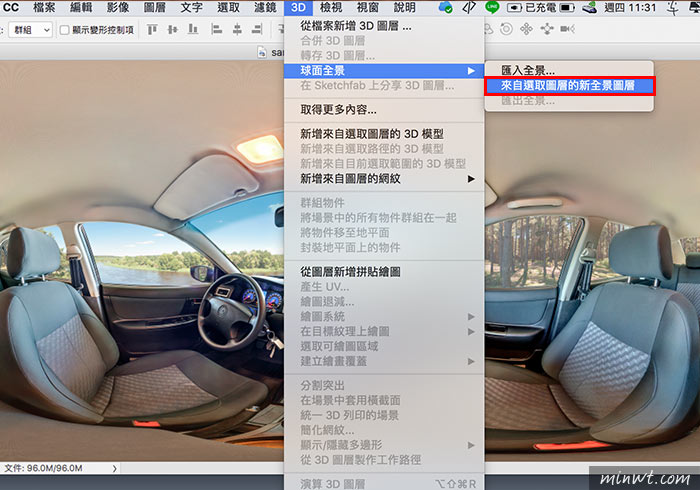Open the 編輯 menu
700x490 pixels.
(x=81, y=8)
